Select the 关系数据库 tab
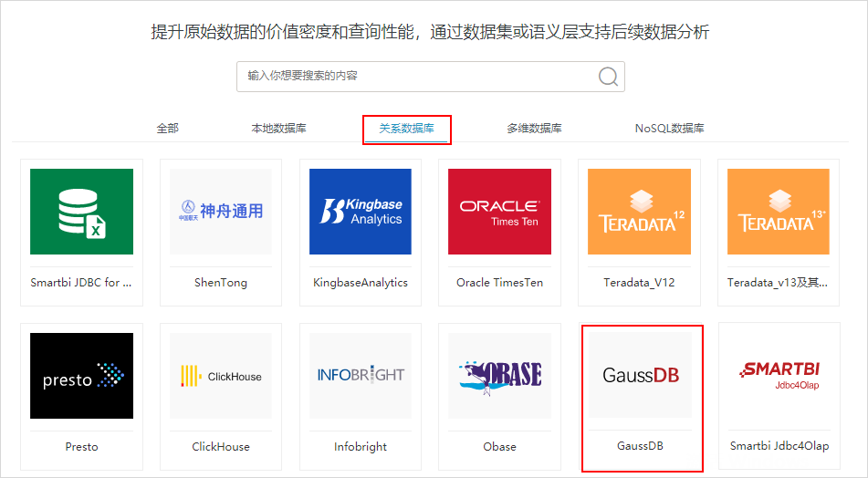The width and height of the screenshot is (868, 478). click(x=406, y=129)
